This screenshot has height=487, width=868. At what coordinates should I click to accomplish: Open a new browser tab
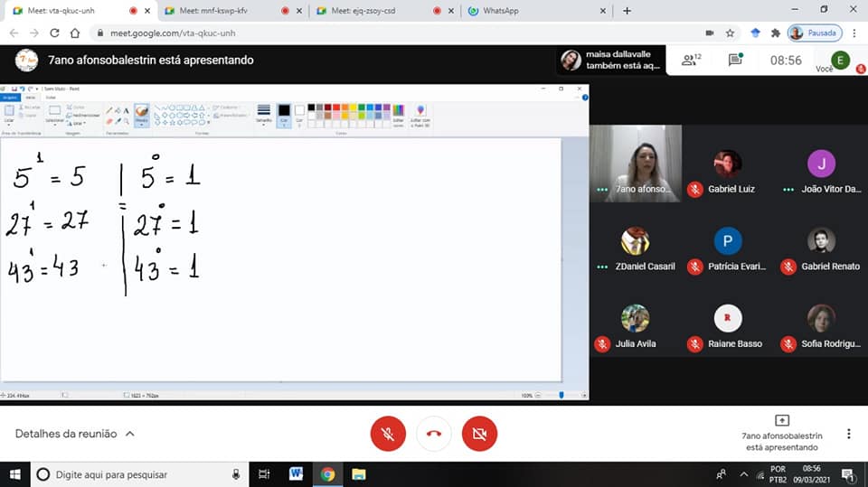click(x=627, y=11)
